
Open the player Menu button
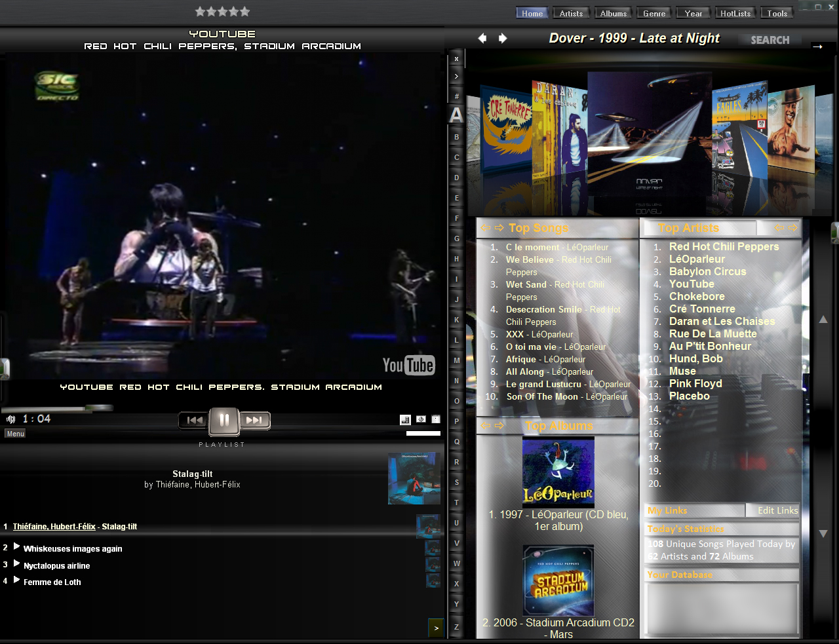[15, 434]
